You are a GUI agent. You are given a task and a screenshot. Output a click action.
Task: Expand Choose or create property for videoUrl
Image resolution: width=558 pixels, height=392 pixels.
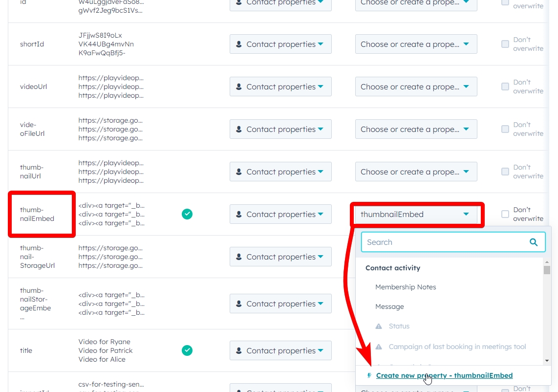tap(416, 87)
